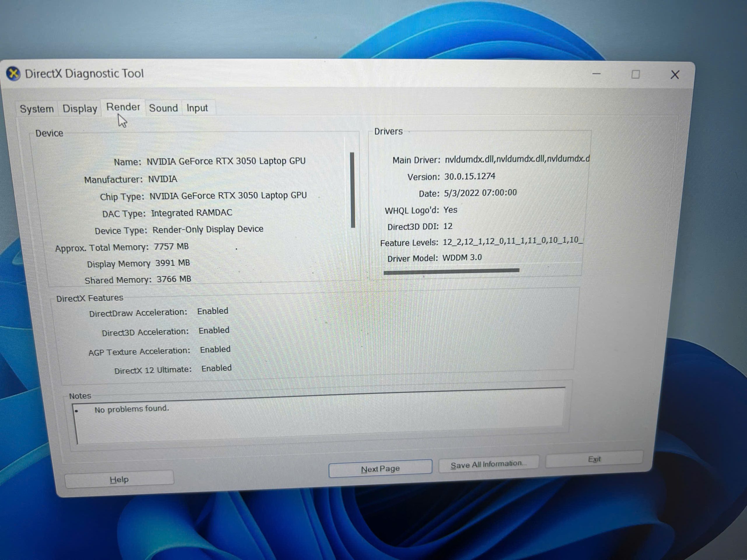The height and width of the screenshot is (560, 747).
Task: Select display memory value '3991 MB'
Action: pyautogui.click(x=172, y=262)
